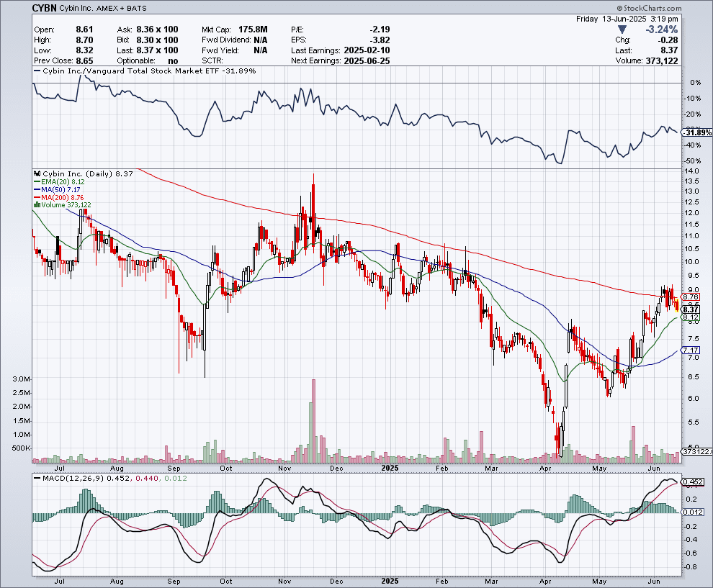Click the tallest November volume bar
The width and height of the screenshot is (713, 588).
[313, 421]
